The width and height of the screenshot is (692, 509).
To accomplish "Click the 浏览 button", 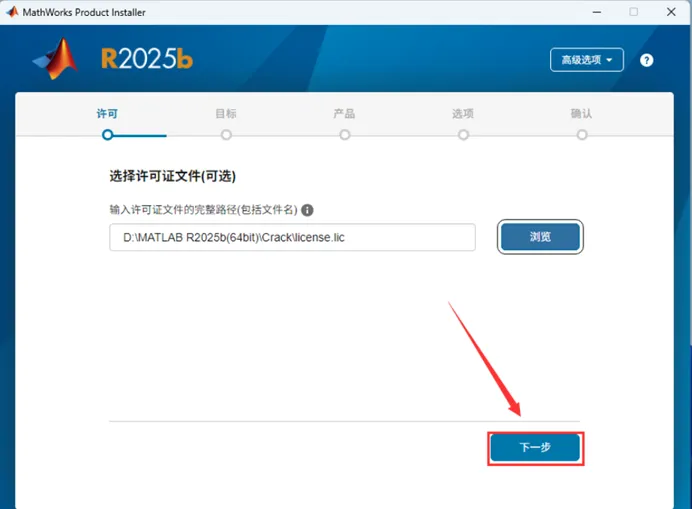I will tap(540, 237).
